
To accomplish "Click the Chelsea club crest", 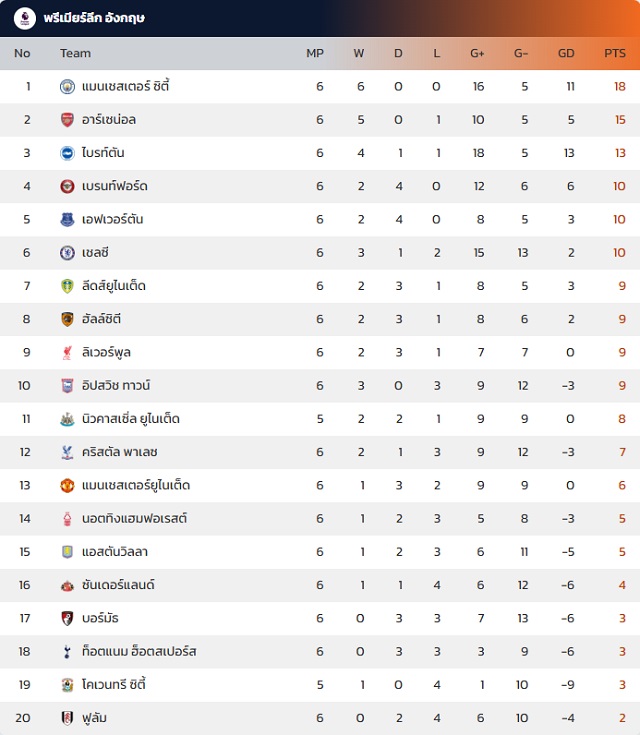I will (x=68, y=253).
